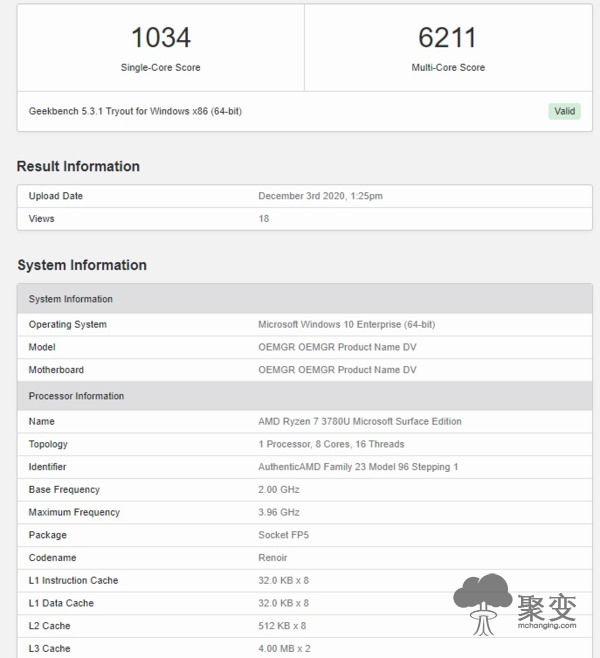Select the 1034 single-core score number

pyautogui.click(x=161, y=37)
